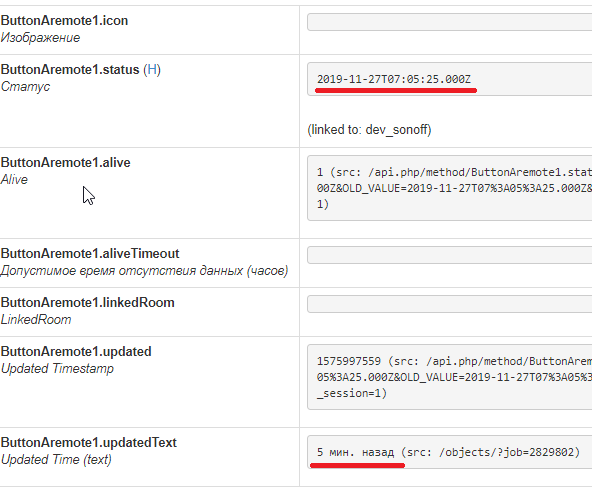Screen dimensions: 592x489
Task: Click the updatedText field showing 5 мин. назад
Action: [449, 452]
